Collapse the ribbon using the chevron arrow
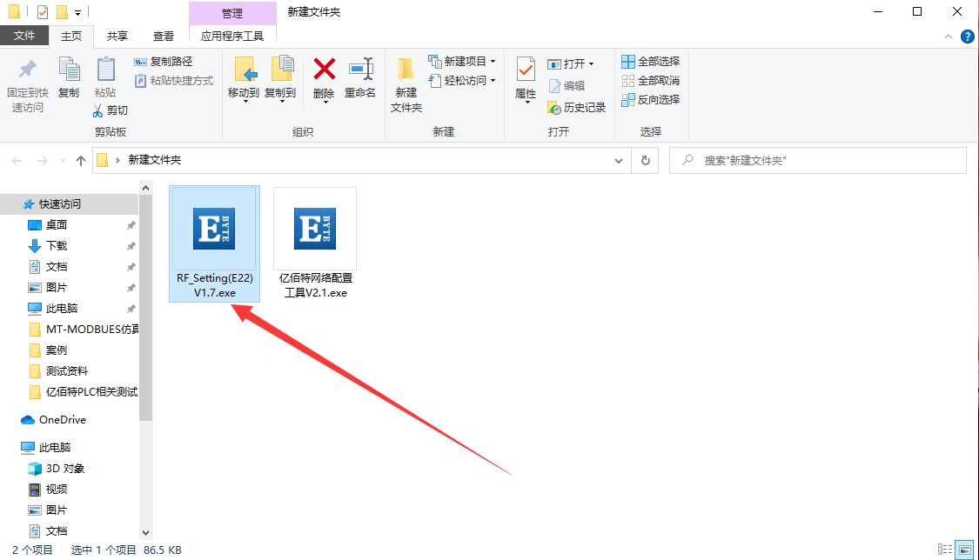Viewport: 979px width, 560px height. click(x=948, y=37)
